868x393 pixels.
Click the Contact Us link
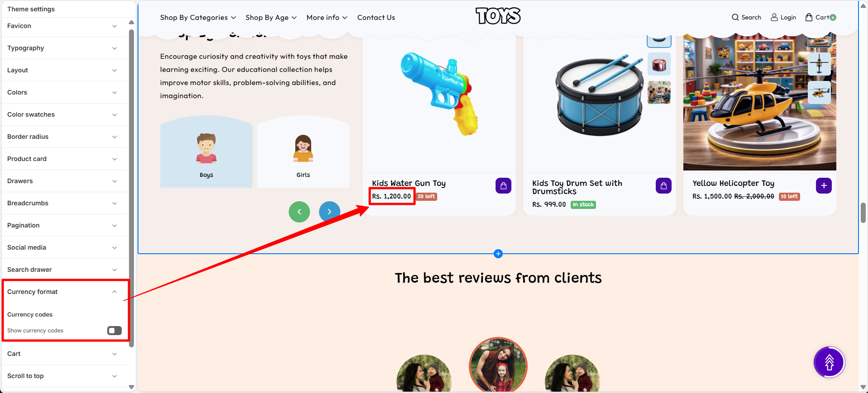coord(376,17)
